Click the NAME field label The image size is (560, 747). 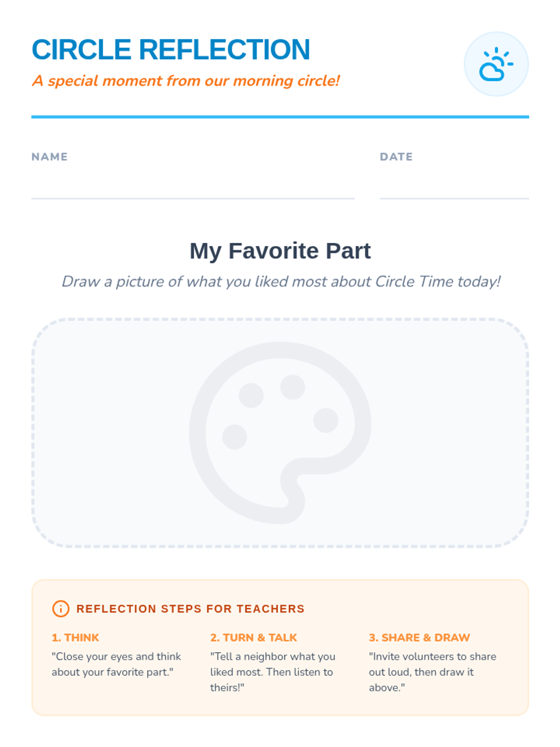tap(49, 157)
